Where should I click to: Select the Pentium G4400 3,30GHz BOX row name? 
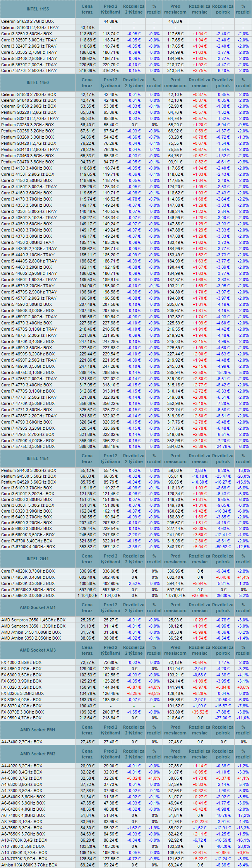click(29, 470)
